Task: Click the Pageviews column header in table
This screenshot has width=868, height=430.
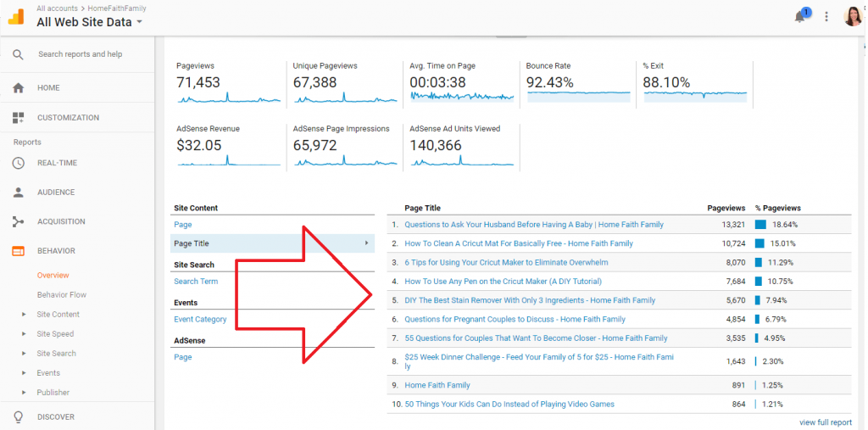Action: [x=726, y=209]
